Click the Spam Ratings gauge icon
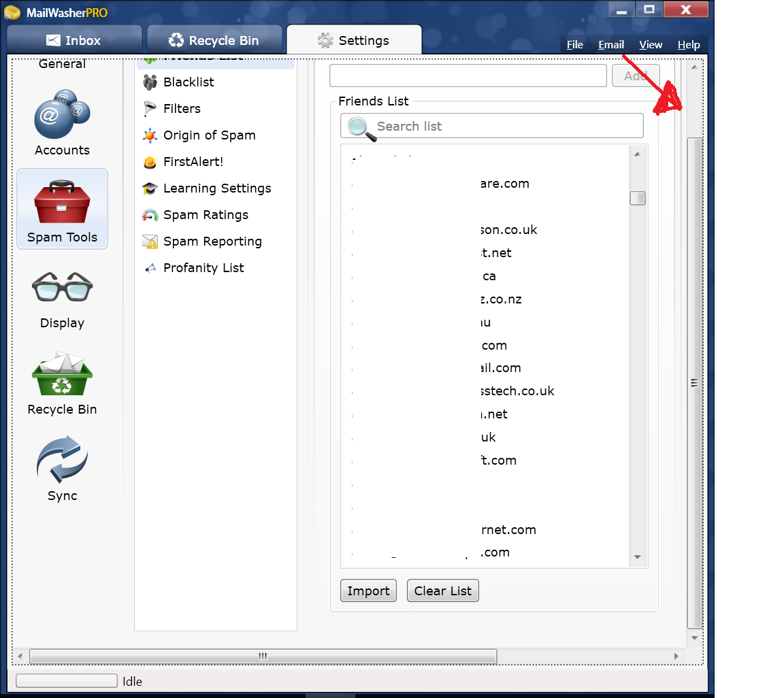The height and width of the screenshot is (698, 784). (x=150, y=215)
